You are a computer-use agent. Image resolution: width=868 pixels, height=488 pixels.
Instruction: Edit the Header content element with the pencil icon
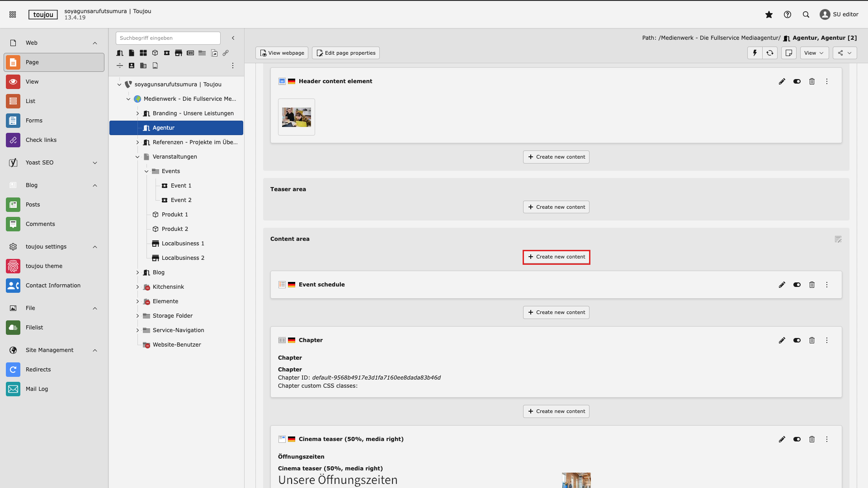[782, 81]
